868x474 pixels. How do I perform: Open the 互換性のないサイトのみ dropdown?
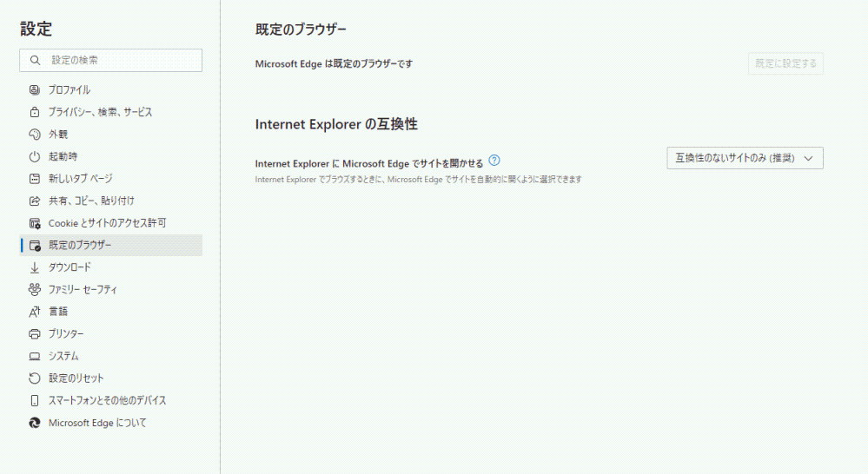pos(745,158)
